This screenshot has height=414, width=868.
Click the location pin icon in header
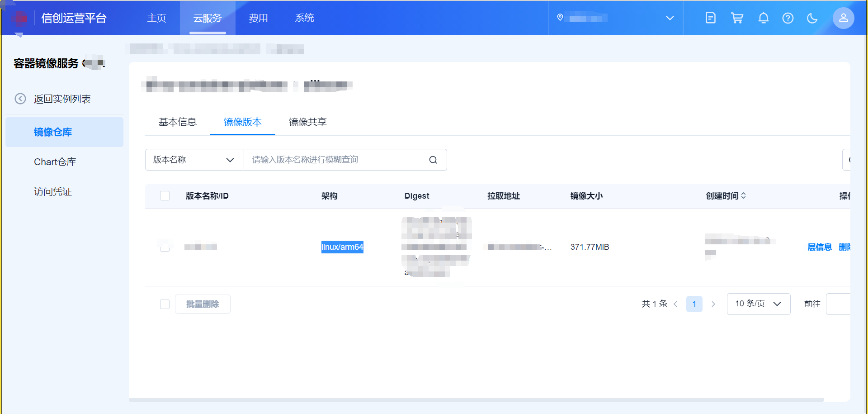pyautogui.click(x=560, y=18)
